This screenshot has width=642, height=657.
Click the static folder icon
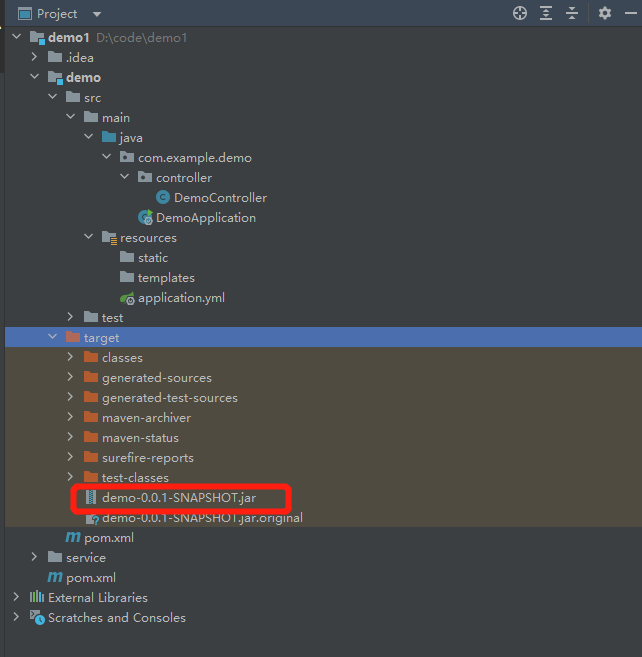(127, 257)
